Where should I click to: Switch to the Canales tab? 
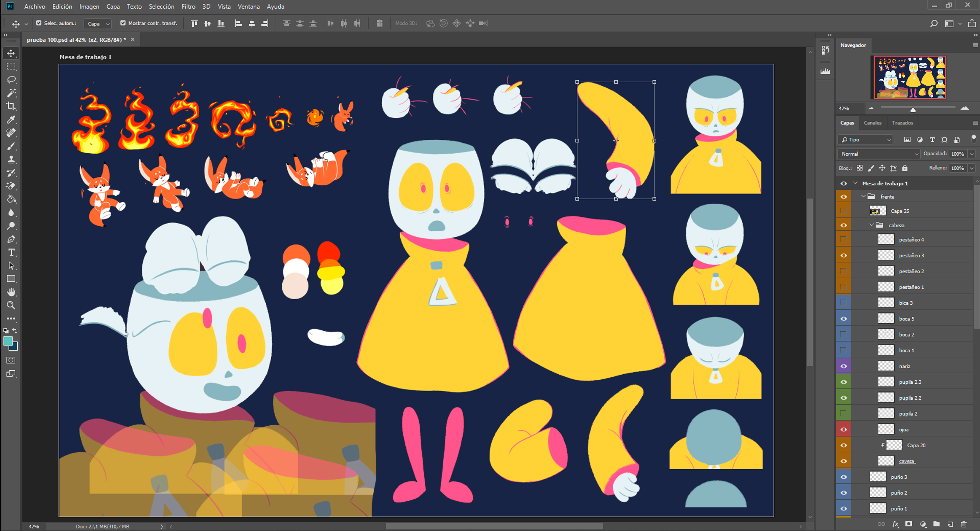[x=872, y=123]
